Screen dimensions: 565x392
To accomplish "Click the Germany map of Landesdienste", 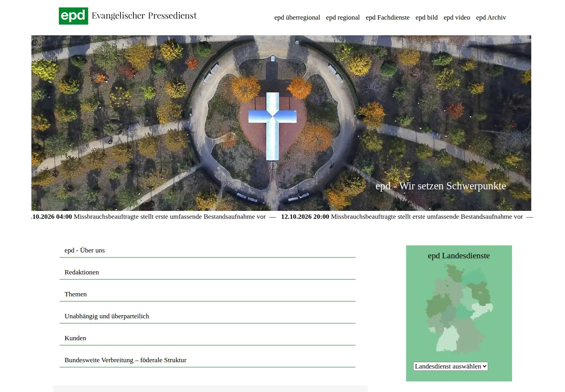I will 459,308.
